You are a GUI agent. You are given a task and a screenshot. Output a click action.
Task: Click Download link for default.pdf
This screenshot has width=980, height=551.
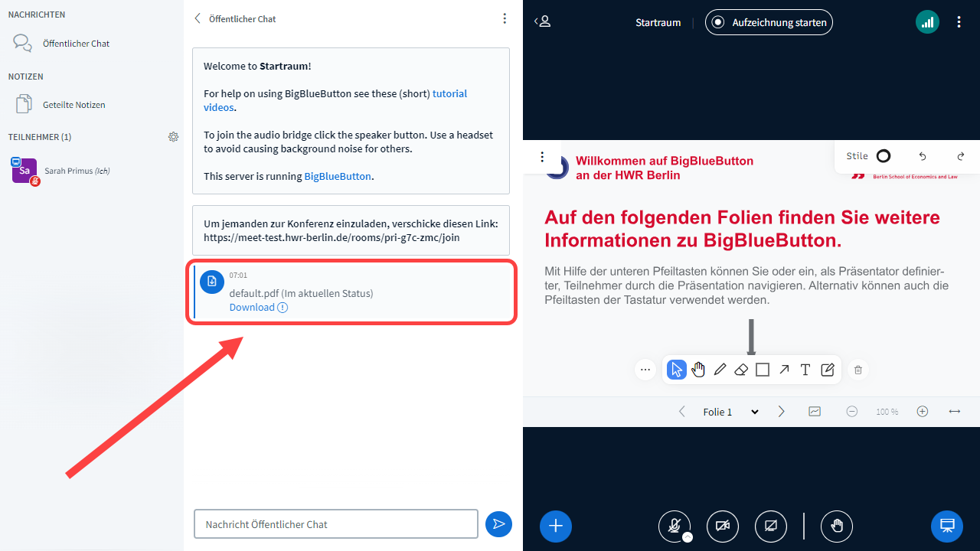[252, 308]
